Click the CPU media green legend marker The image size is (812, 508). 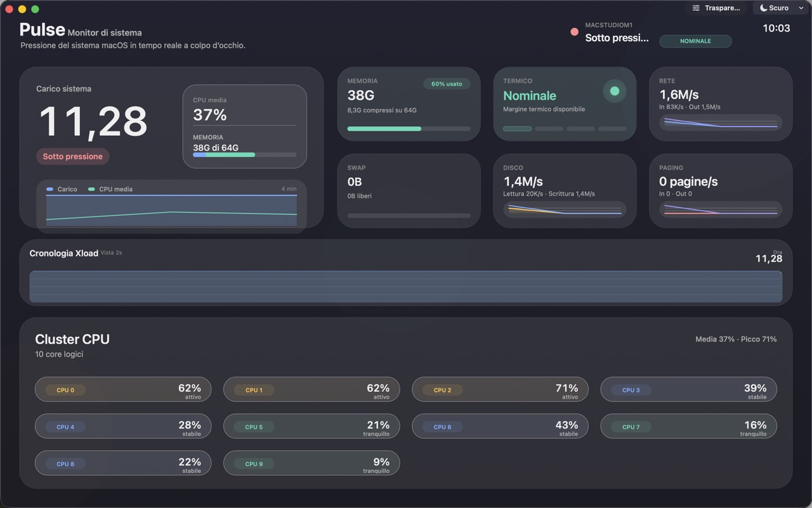pos(91,189)
